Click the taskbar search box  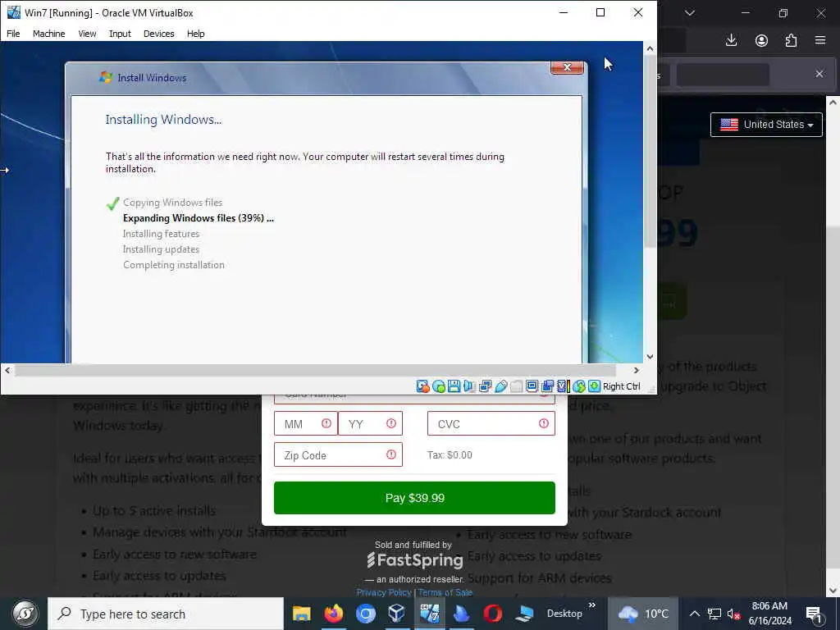166,614
